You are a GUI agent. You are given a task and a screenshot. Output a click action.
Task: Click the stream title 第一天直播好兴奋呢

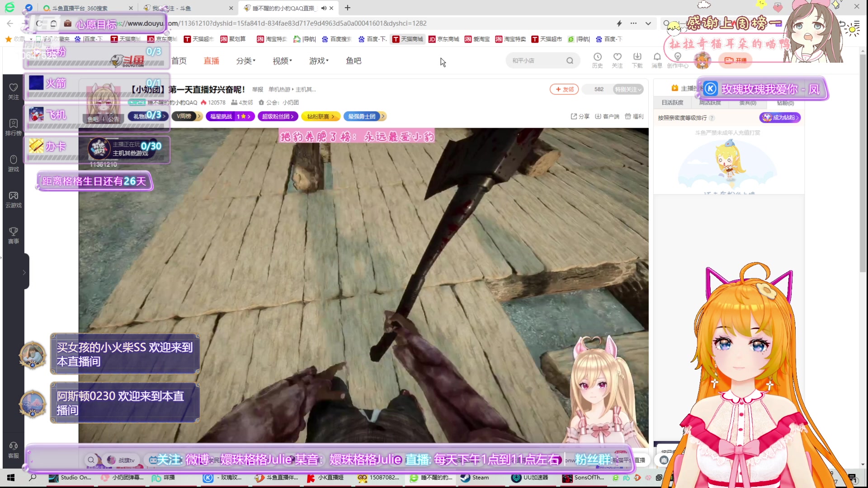[207, 89]
